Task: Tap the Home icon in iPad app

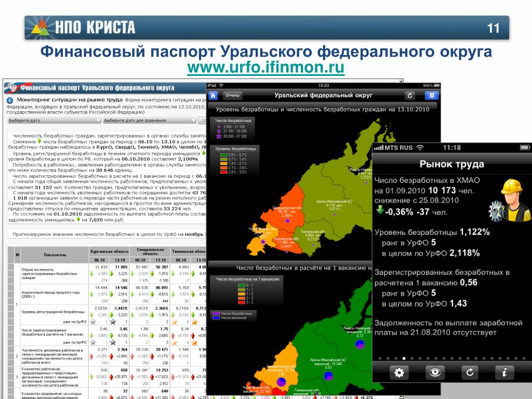Action: 213,96
